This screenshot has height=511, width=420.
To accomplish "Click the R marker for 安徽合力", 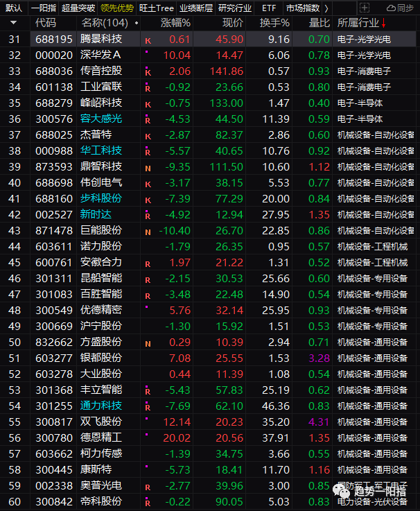I will [148, 264].
